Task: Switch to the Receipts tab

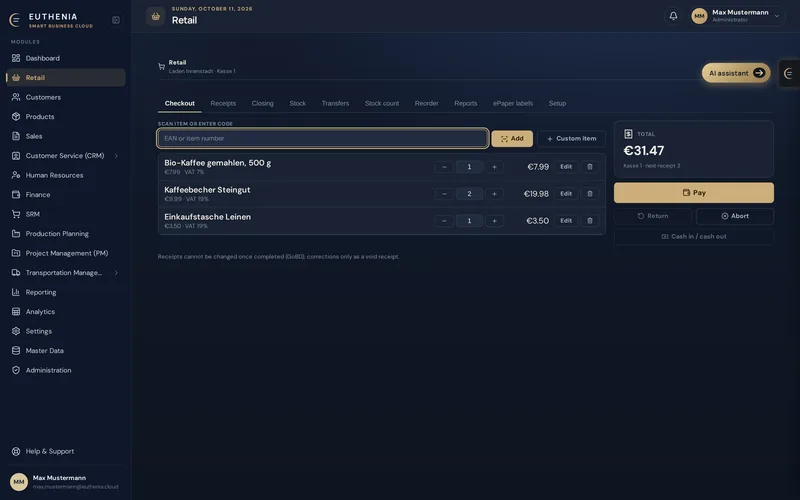Action: click(x=223, y=104)
